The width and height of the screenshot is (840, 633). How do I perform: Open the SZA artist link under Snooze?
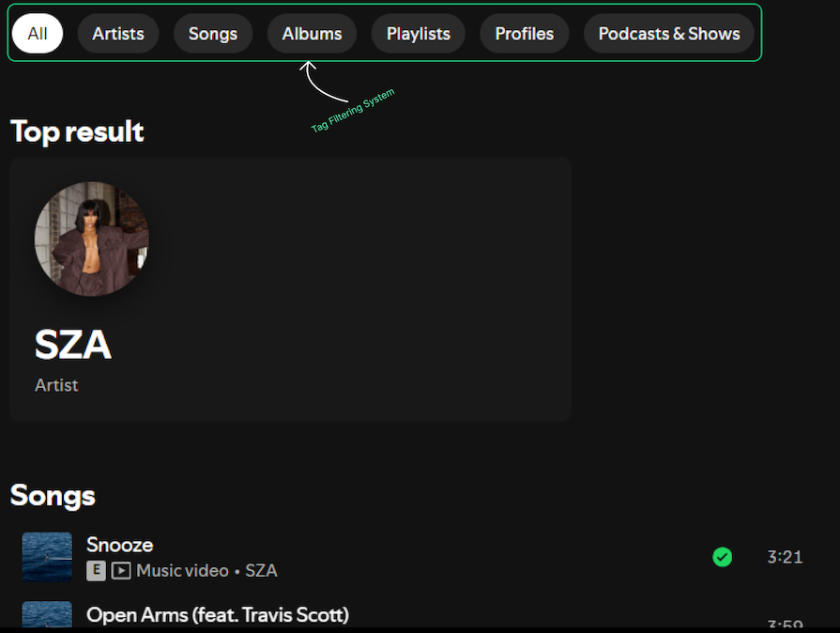[262, 570]
